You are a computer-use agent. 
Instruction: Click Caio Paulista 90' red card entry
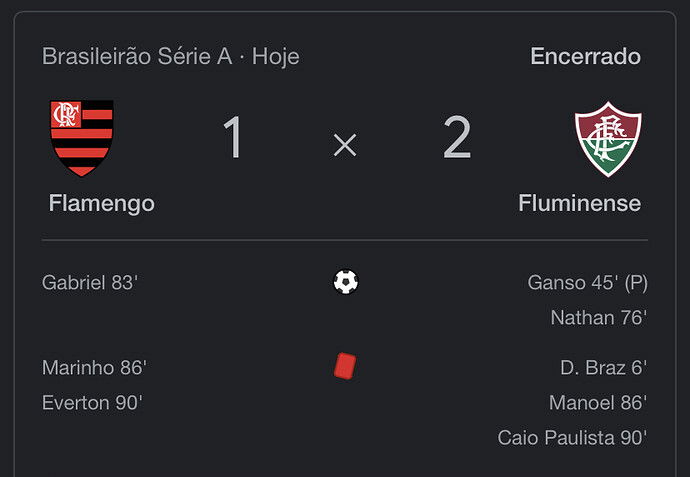[x=573, y=438]
